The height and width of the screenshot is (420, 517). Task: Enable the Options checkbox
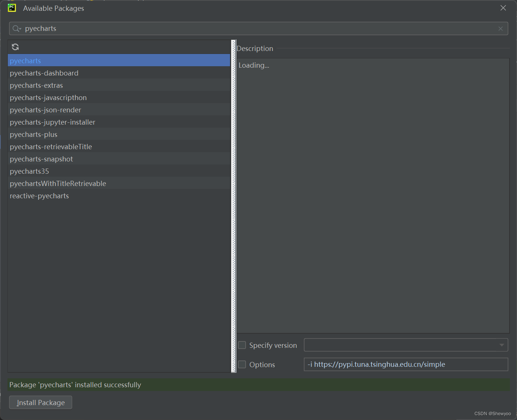[242, 365]
